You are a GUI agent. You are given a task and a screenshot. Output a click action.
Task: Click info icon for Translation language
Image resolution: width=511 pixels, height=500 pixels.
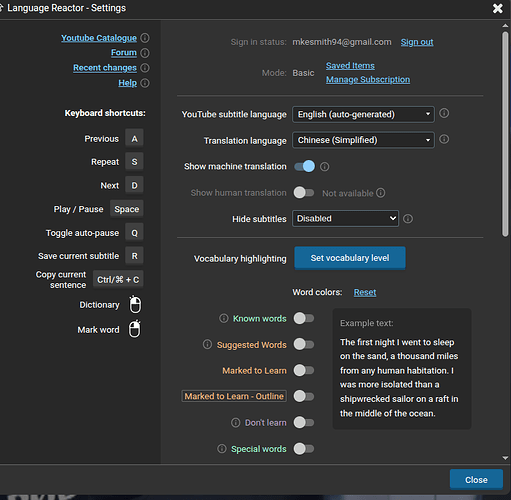click(x=444, y=139)
